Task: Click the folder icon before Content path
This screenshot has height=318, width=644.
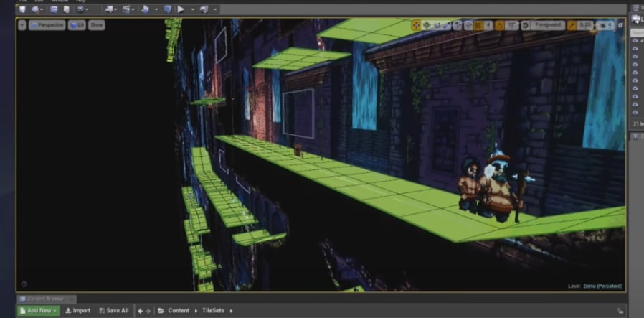Action: coord(161,311)
